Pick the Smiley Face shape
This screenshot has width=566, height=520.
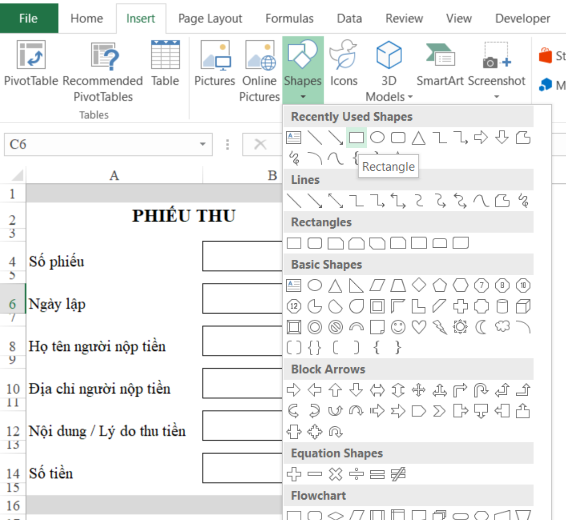coord(398,327)
